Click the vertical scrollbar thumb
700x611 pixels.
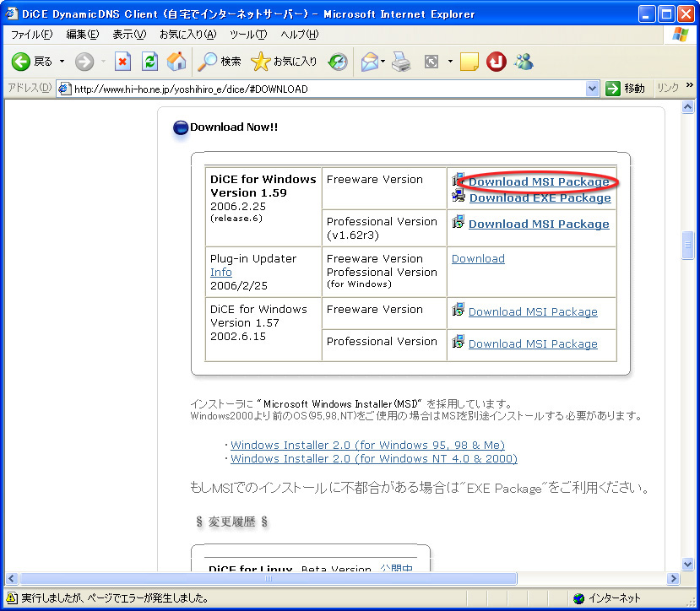(687, 245)
